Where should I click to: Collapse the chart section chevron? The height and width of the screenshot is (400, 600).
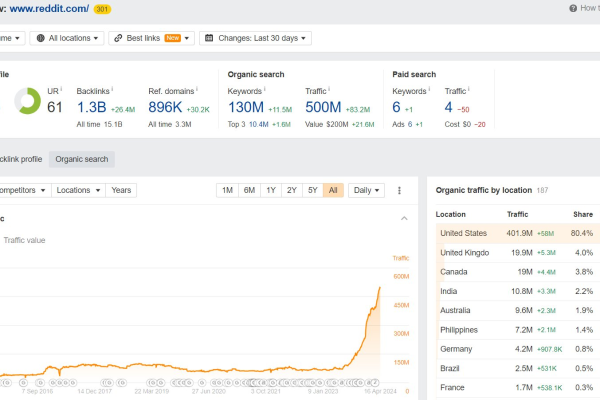tap(404, 219)
